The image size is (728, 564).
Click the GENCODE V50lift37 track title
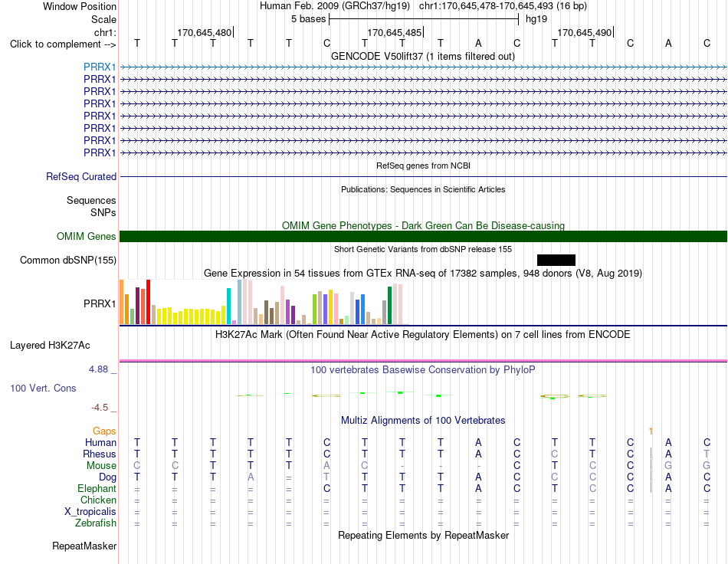423,56
